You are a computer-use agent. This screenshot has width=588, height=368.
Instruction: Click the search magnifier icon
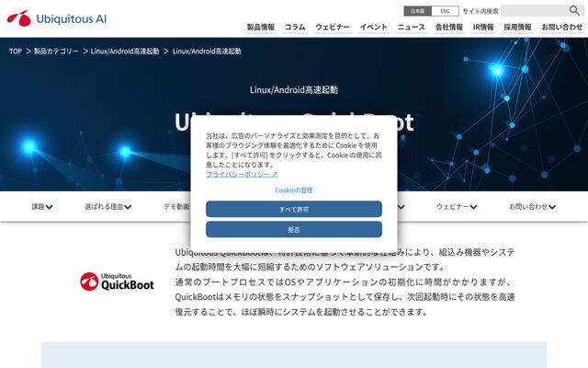574,10
